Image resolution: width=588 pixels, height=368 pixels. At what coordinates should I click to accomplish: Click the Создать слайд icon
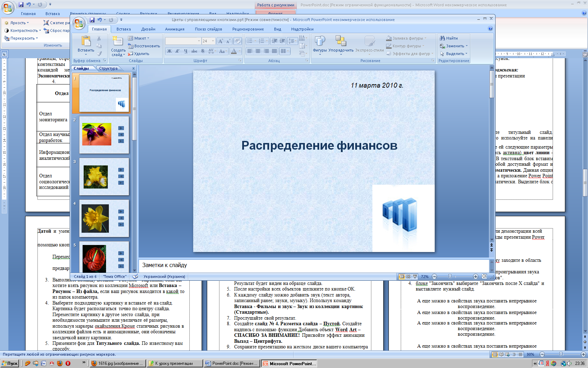(x=118, y=41)
